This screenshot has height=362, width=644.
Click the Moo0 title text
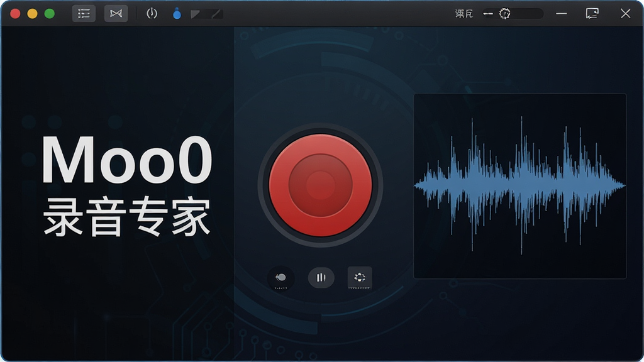click(127, 160)
